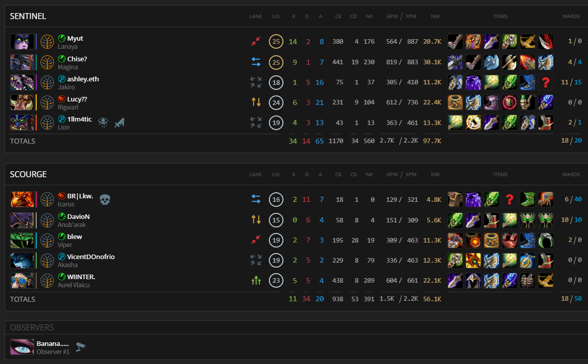Click the red question mark item in ashley.eth's row

pos(546,82)
